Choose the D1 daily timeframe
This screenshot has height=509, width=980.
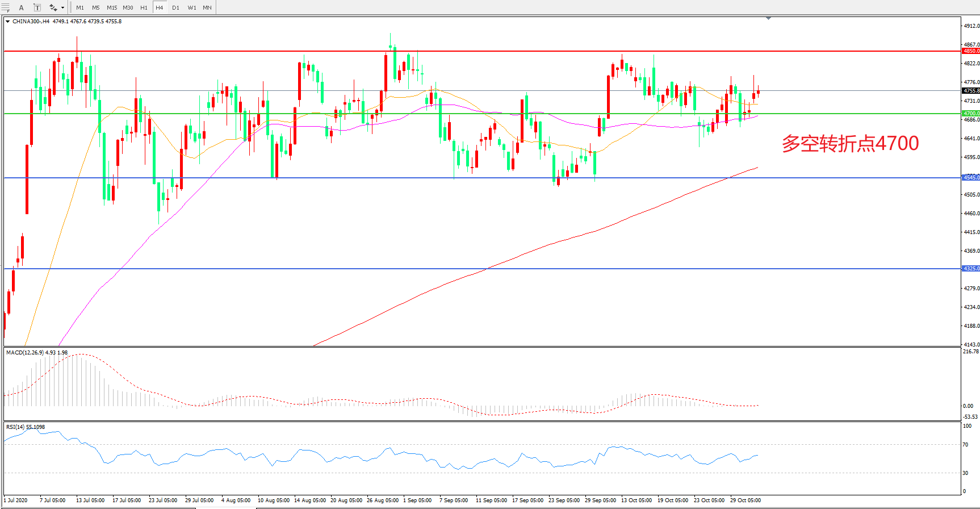point(175,7)
